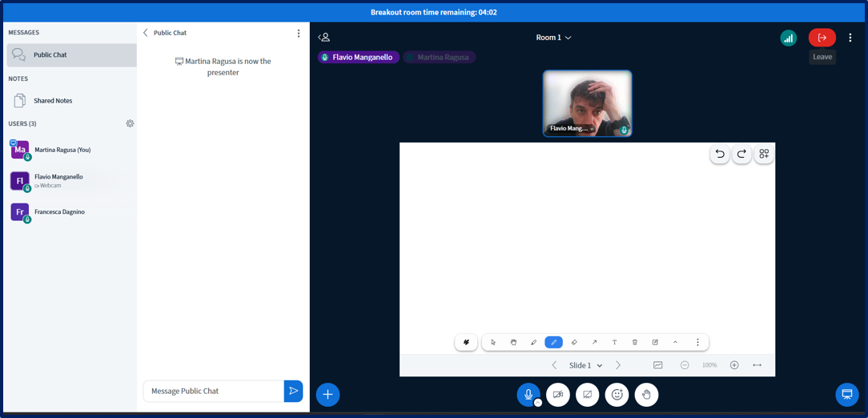Zoom in the whiteboard with plus
868x418 pixels.
click(x=733, y=365)
